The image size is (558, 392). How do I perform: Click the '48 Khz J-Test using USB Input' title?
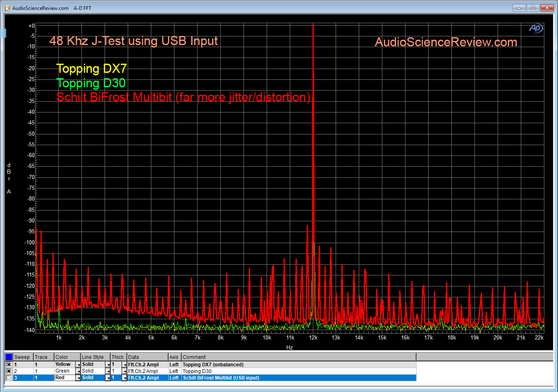tap(134, 41)
